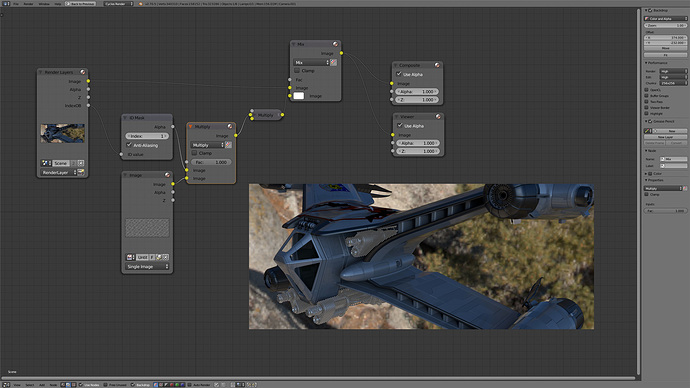The height and width of the screenshot is (388, 690).
Task: Expand the Color panel in sidebar
Action: point(646,173)
